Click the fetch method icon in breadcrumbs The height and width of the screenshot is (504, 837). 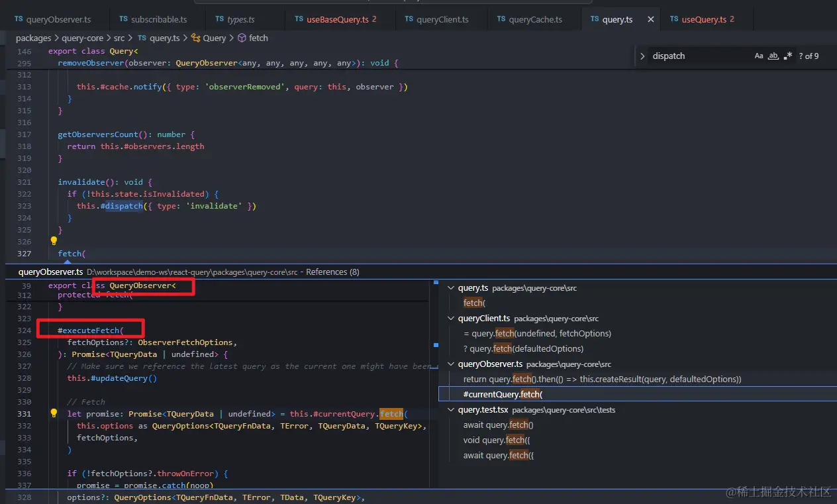(242, 38)
